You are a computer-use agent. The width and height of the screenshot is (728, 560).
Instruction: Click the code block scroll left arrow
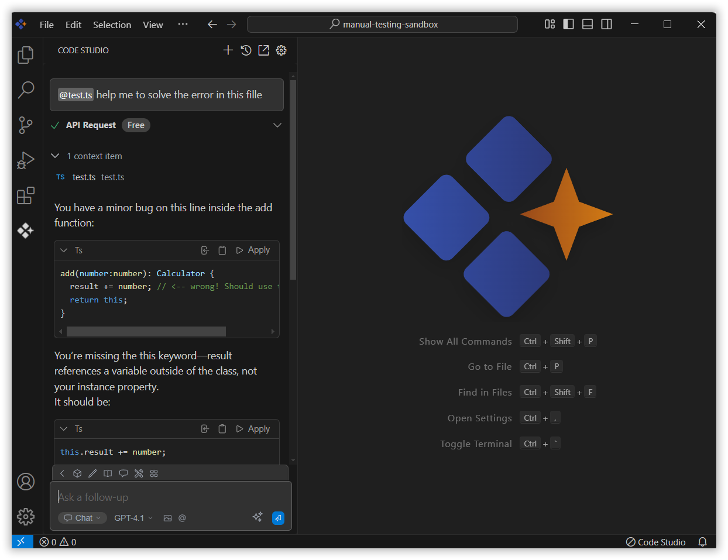tap(61, 331)
